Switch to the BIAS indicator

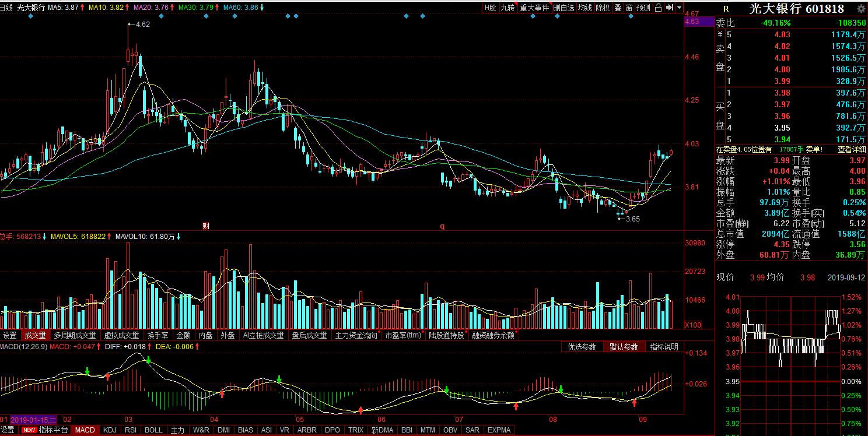click(x=246, y=430)
